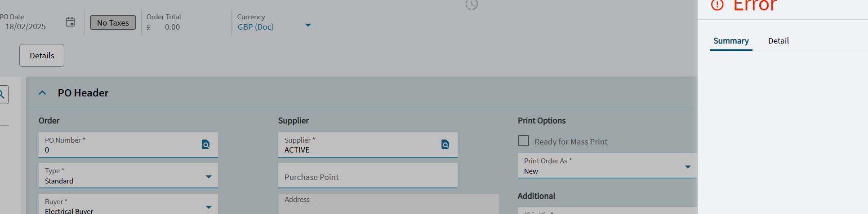Click the magnifier icon at left edge
The height and width of the screenshot is (214, 868).
[2, 95]
